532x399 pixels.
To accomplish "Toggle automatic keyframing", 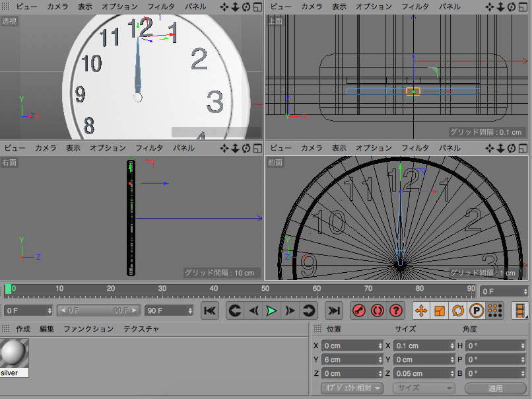I will click(378, 310).
